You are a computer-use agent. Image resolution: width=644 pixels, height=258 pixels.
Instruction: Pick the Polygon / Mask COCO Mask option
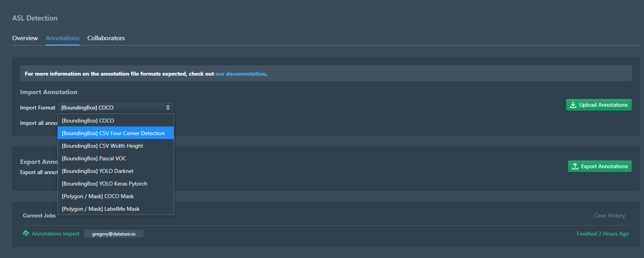pyautogui.click(x=116, y=196)
